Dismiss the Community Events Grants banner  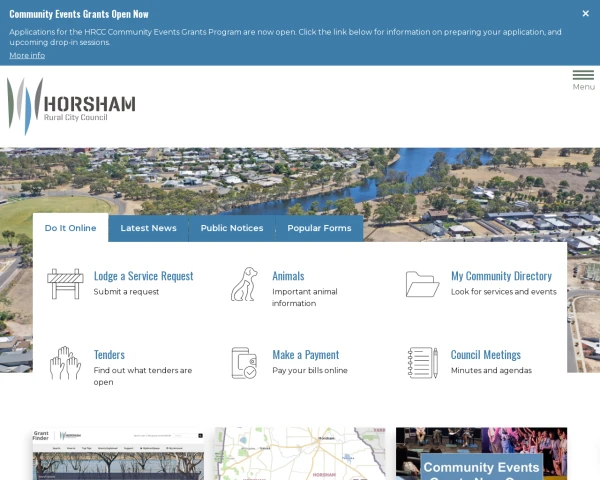(586, 14)
